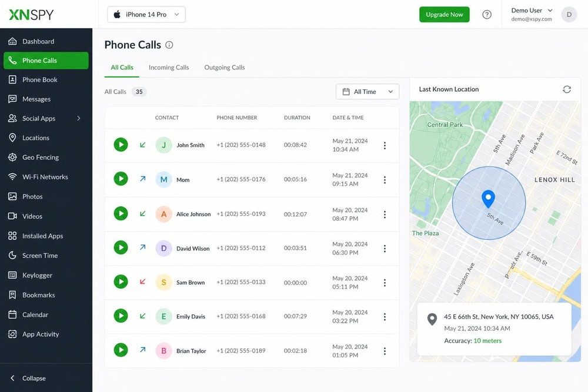Click the info icon beside Phone Calls title

tap(169, 45)
